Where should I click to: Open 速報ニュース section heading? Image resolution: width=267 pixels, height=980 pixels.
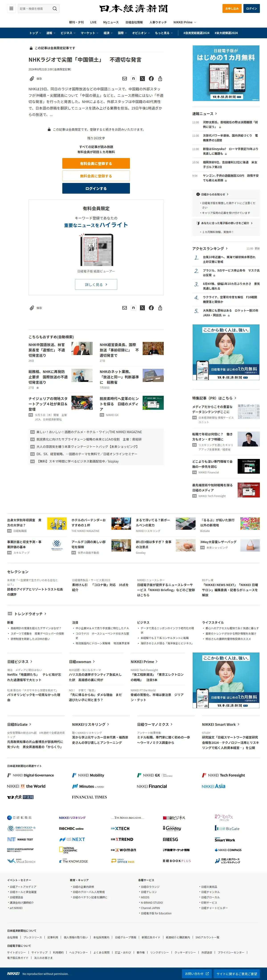(204, 114)
